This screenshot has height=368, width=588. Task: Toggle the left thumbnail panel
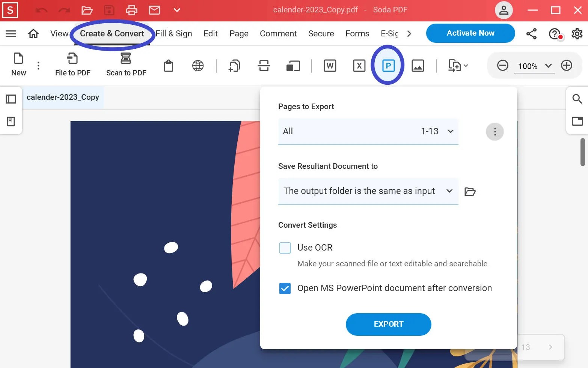coord(11,99)
